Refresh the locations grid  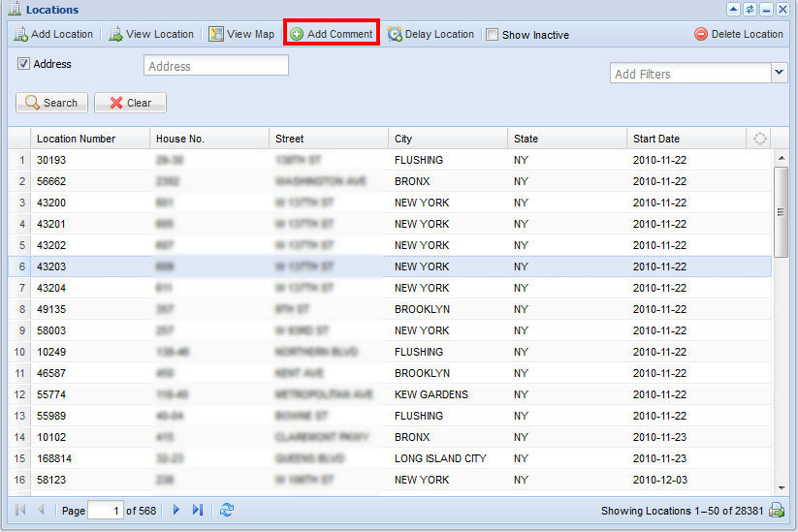(x=227, y=510)
